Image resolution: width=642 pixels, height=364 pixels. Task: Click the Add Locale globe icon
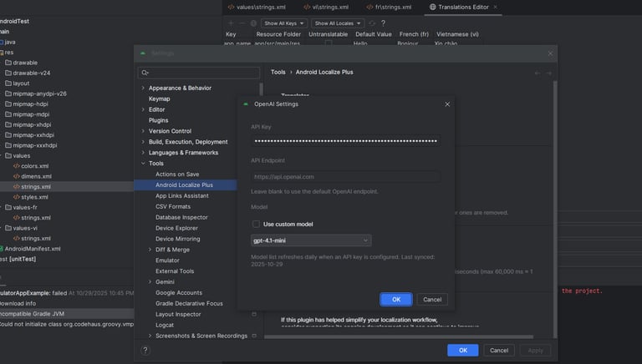tap(253, 23)
